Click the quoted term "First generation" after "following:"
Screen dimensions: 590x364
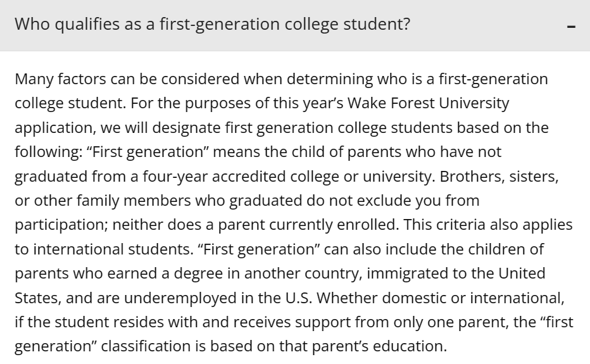(147, 152)
